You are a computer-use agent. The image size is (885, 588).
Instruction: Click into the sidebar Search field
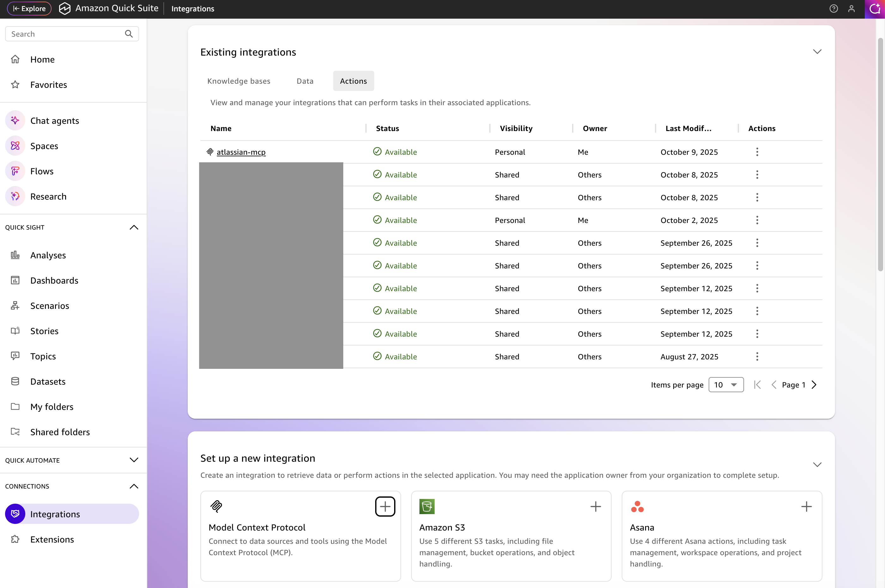point(64,34)
